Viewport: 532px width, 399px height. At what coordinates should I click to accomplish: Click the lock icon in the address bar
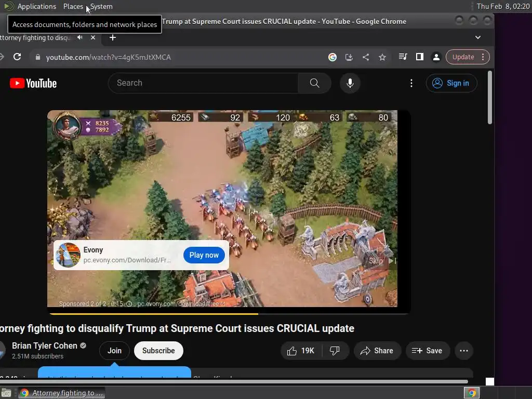point(37,57)
